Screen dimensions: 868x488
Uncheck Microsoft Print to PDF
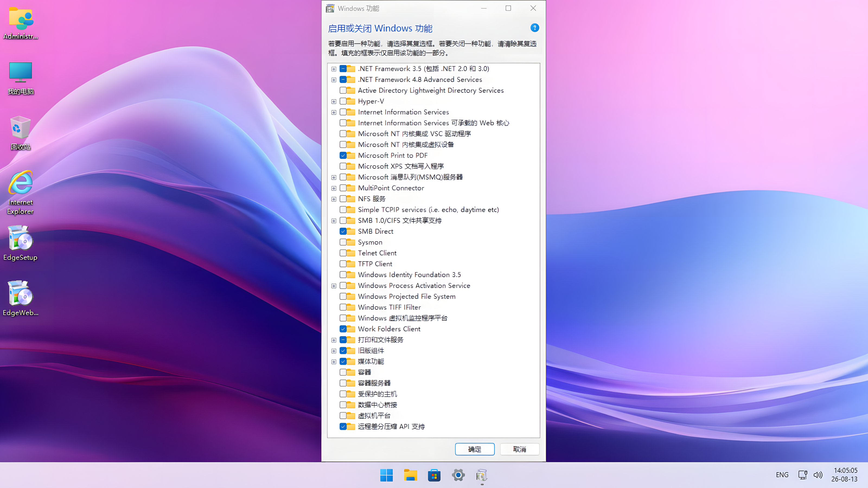pos(343,155)
